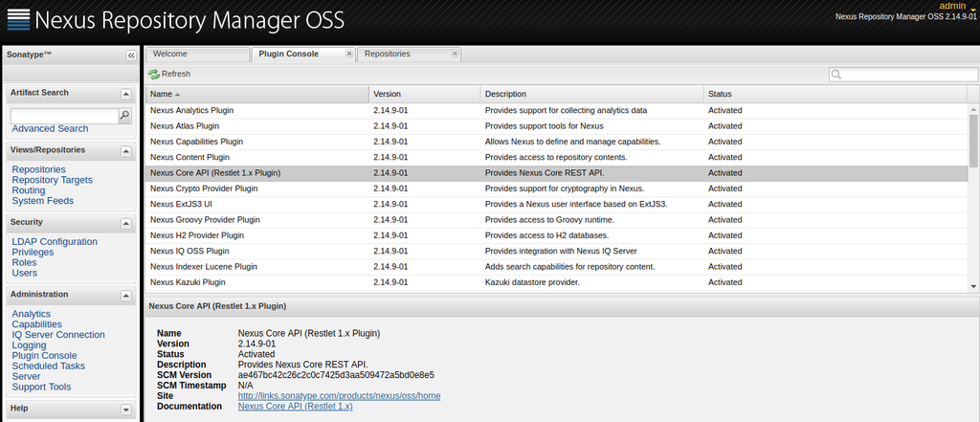The height and width of the screenshot is (422, 980).
Task: Click the admin user menu
Action: [956, 6]
